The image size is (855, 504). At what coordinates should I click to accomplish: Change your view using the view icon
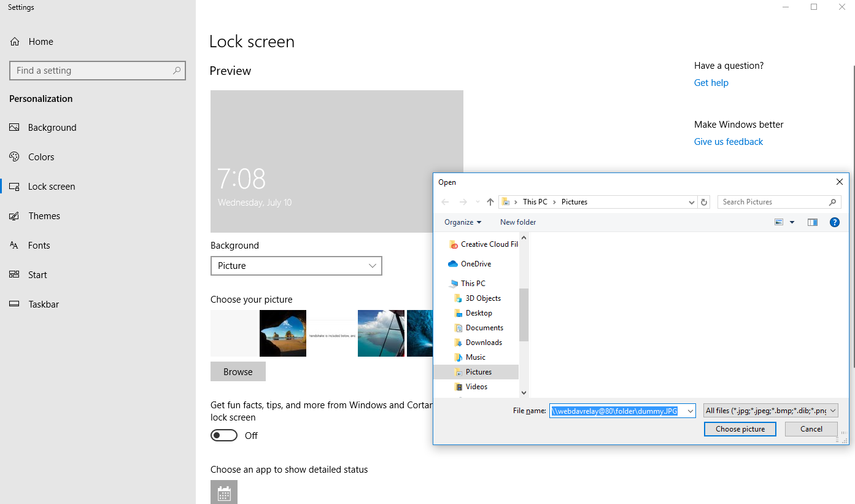coord(779,222)
